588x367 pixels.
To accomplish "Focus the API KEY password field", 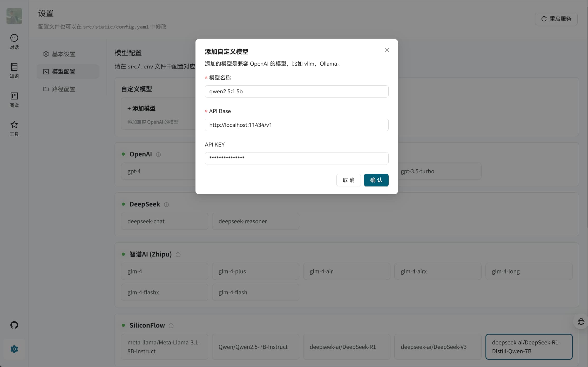I will click(x=296, y=158).
